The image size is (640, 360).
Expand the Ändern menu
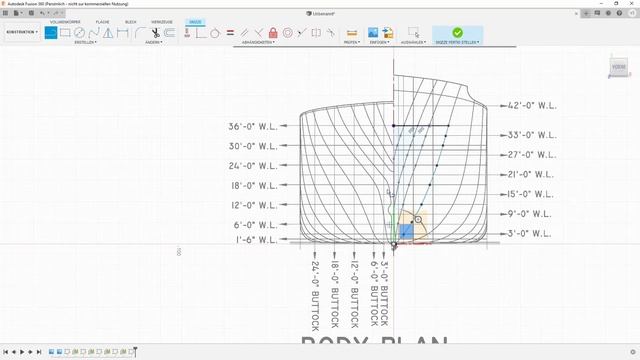coord(154,42)
